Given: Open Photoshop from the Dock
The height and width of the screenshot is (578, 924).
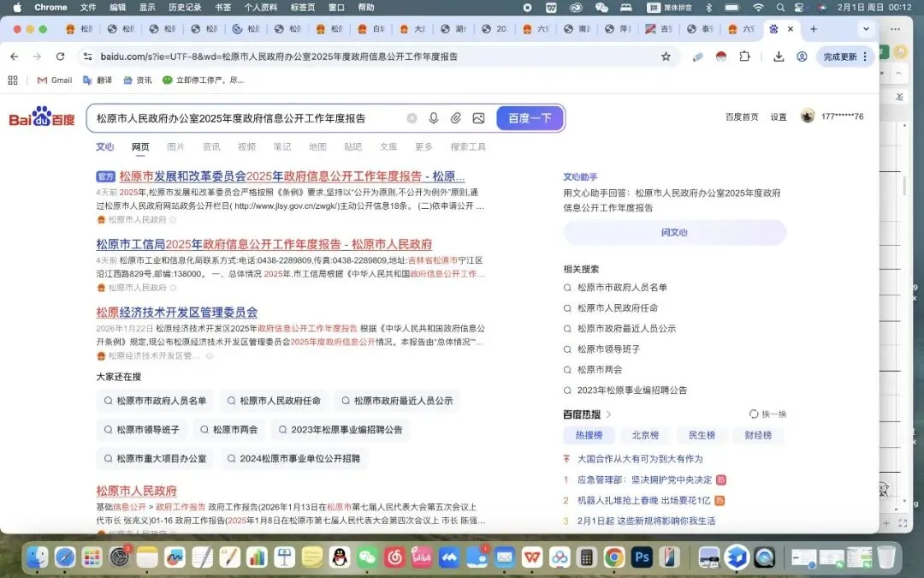Looking at the screenshot, I should [642, 557].
